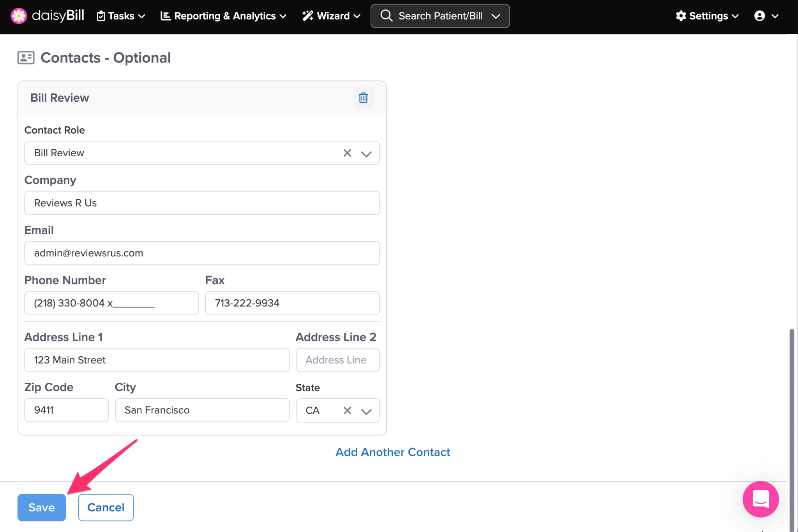Expand the Contact Role dropdown
The height and width of the screenshot is (532, 798).
366,154
